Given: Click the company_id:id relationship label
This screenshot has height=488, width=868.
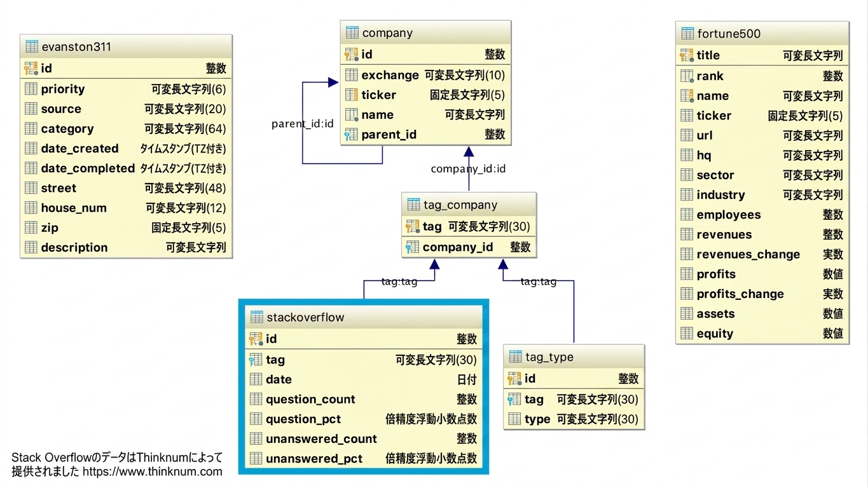Looking at the screenshot, I should [x=468, y=169].
